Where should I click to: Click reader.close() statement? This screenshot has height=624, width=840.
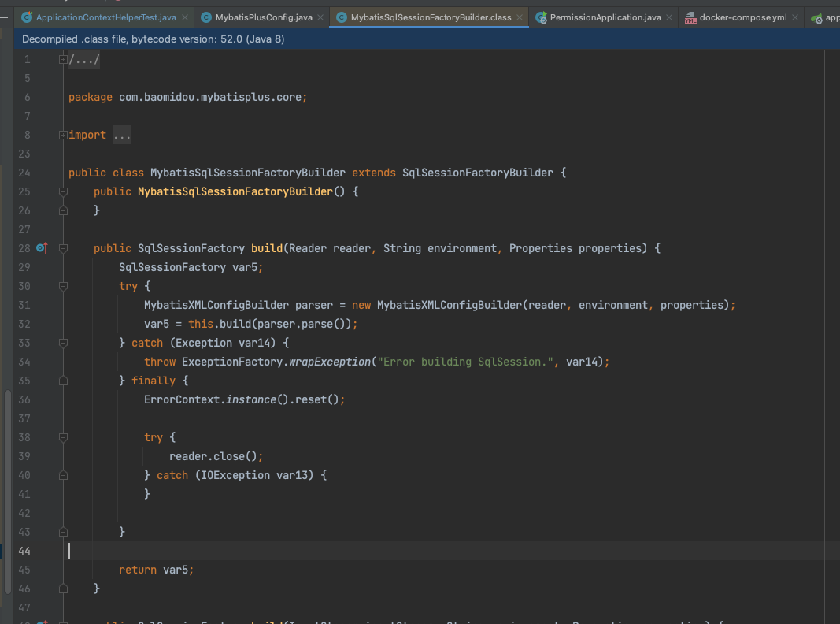(216, 456)
